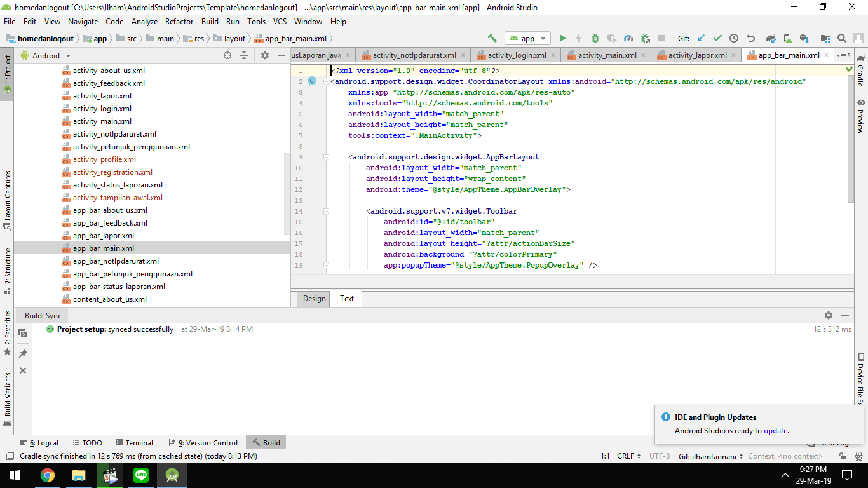Select activity_profile.xml in project tree
The height and width of the screenshot is (488, 868).
coord(104,159)
